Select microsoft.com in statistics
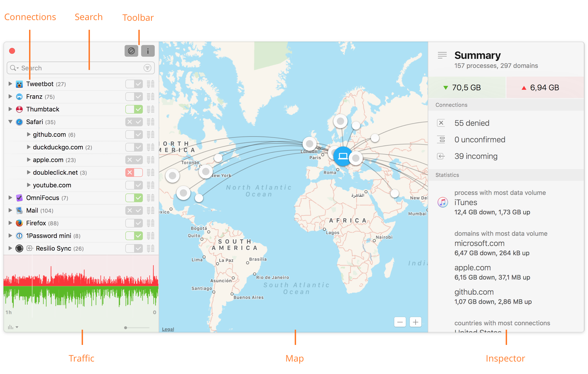The width and height of the screenshot is (588, 374). click(x=479, y=243)
